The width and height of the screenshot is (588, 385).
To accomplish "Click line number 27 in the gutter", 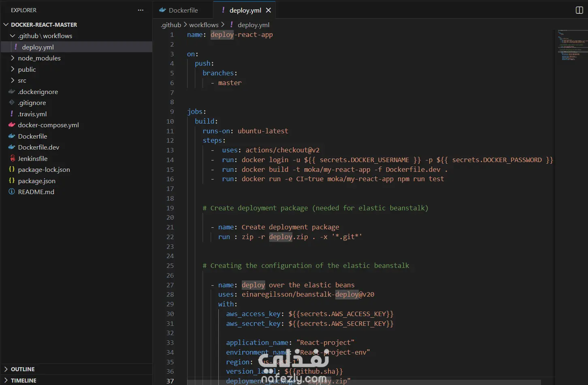I will click(170, 285).
